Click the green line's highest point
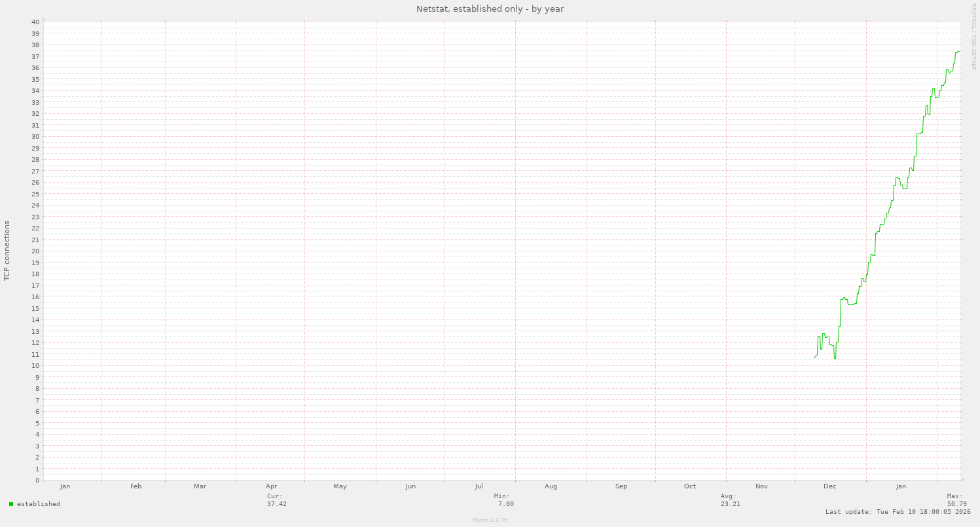 (958, 51)
